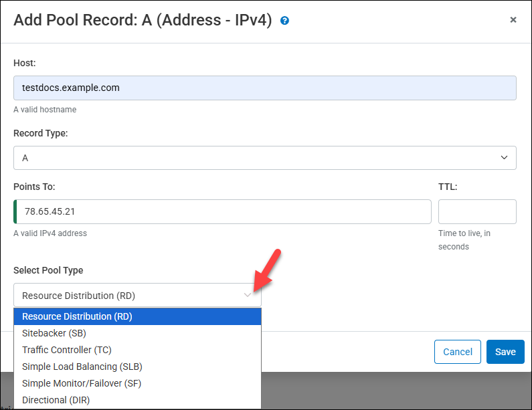Viewport: 532px width, 410px height.
Task: Click the 'Points To:' label
Action: pos(34,187)
